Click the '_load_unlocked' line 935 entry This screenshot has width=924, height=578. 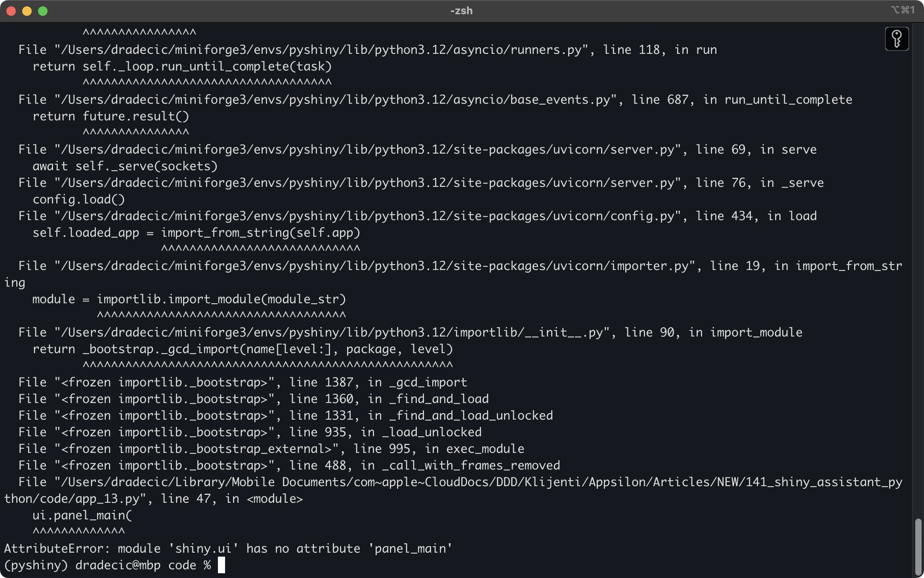(x=250, y=432)
